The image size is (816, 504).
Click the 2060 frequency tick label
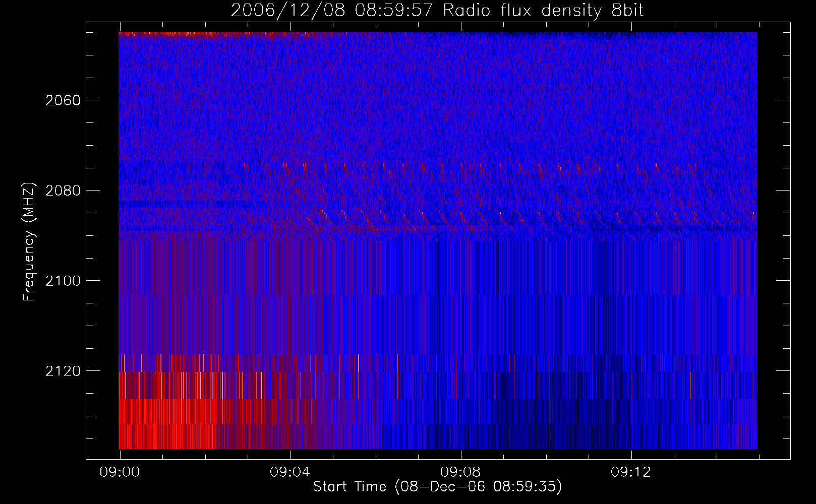pyautogui.click(x=63, y=100)
